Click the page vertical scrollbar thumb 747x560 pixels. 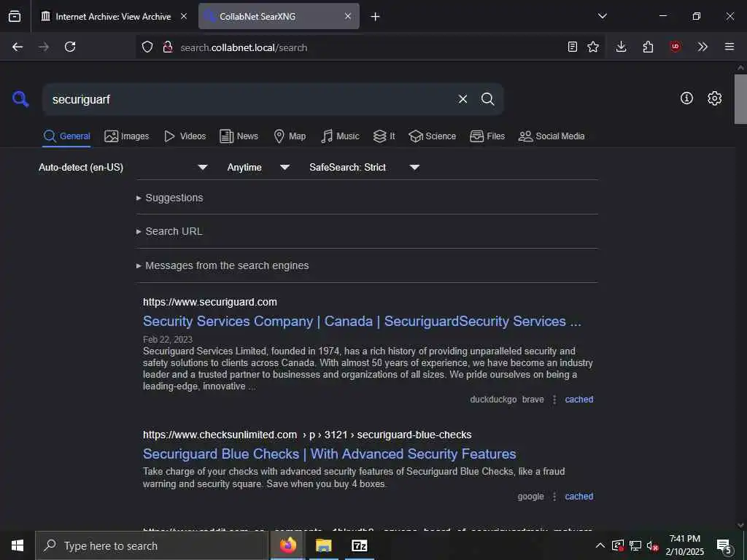pyautogui.click(x=740, y=98)
